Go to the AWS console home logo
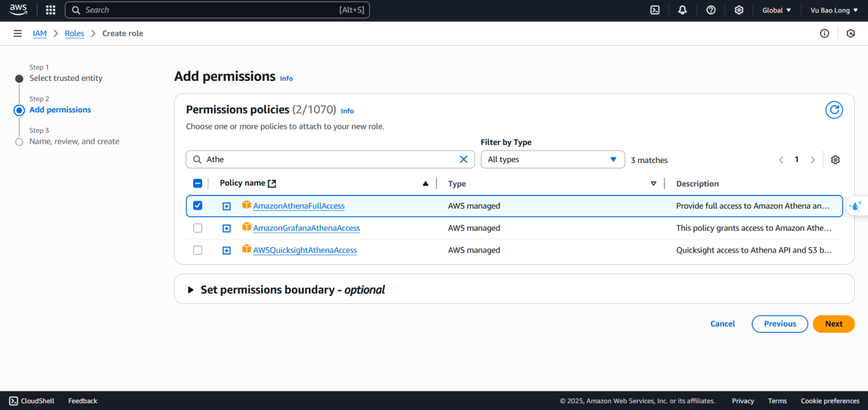868x410 pixels. (18, 10)
